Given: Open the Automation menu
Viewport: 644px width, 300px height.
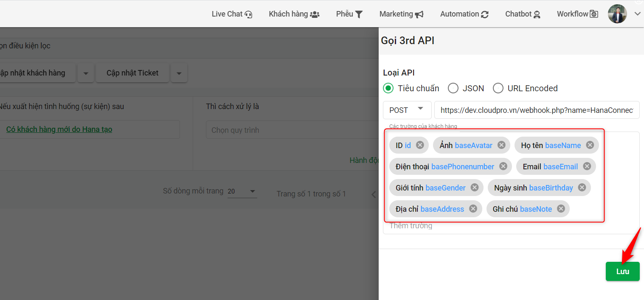Looking at the screenshot, I should tap(464, 14).
